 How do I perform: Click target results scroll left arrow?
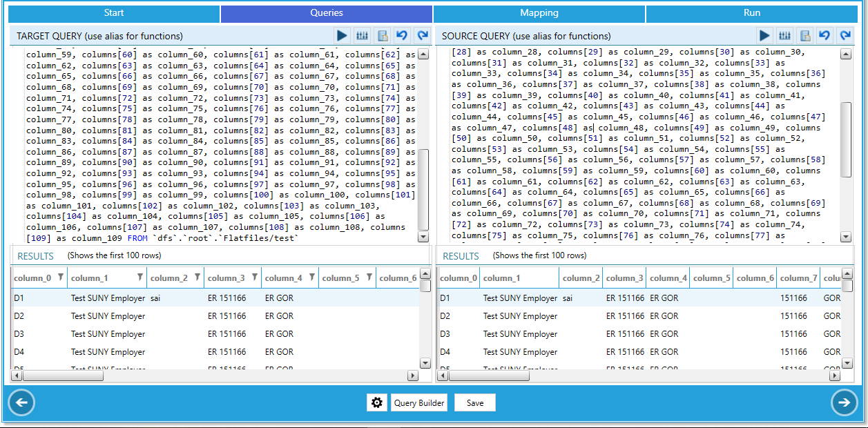pyautogui.click(x=17, y=376)
